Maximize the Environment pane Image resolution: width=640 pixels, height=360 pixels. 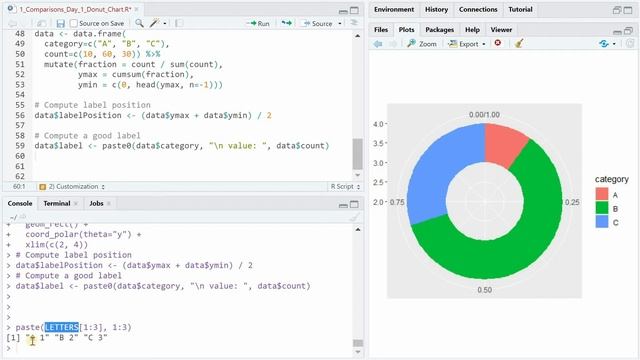pos(628,10)
